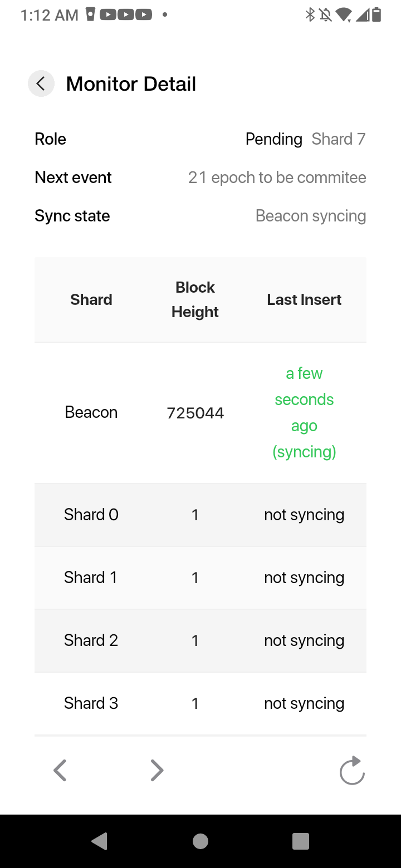This screenshot has width=401, height=868.
Task: Select the Shard 0 row
Action: 200,515
